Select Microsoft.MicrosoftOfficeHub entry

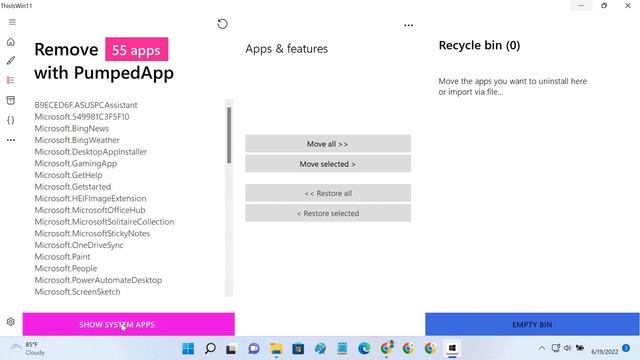pyautogui.click(x=90, y=210)
